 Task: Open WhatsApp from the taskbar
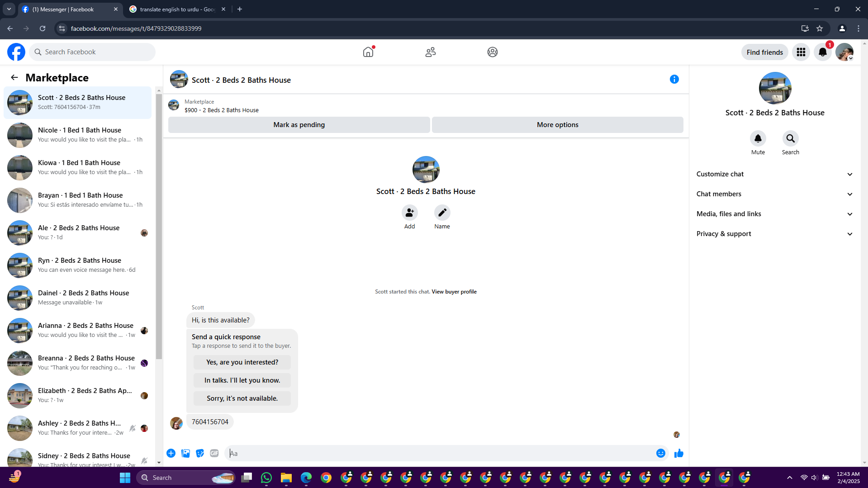tap(266, 478)
